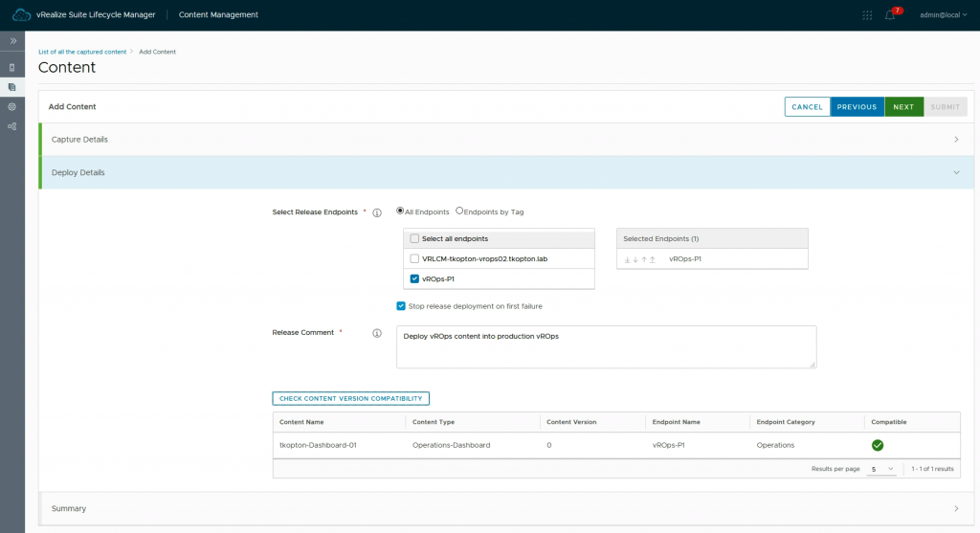
Task: Click the Operations-Dashboard cell
Action: (452, 445)
